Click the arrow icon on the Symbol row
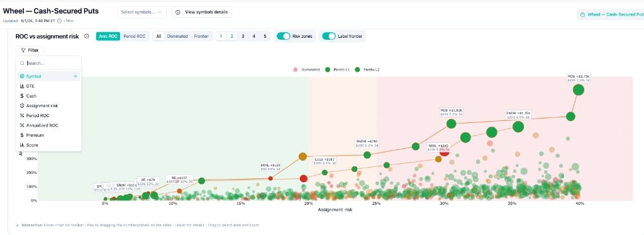The width and height of the screenshot is (644, 235). pyautogui.click(x=75, y=76)
